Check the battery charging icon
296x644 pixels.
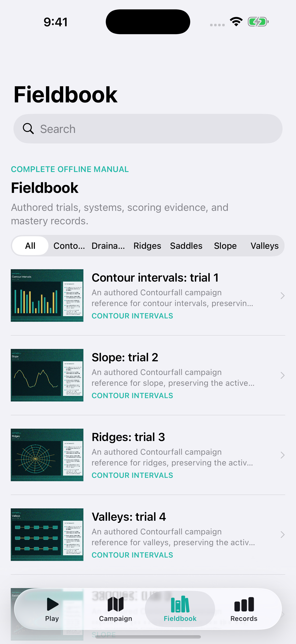point(258,22)
